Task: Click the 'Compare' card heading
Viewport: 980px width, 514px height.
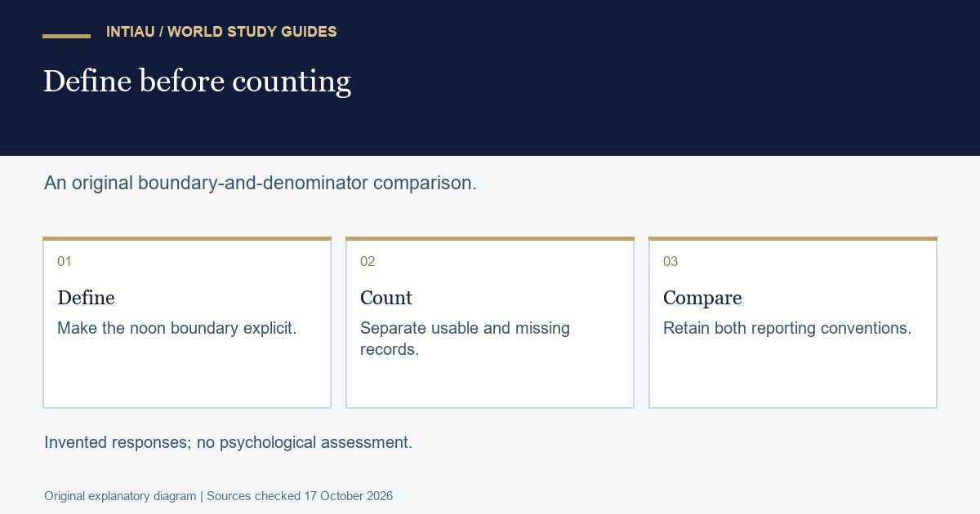Action: [702, 298]
